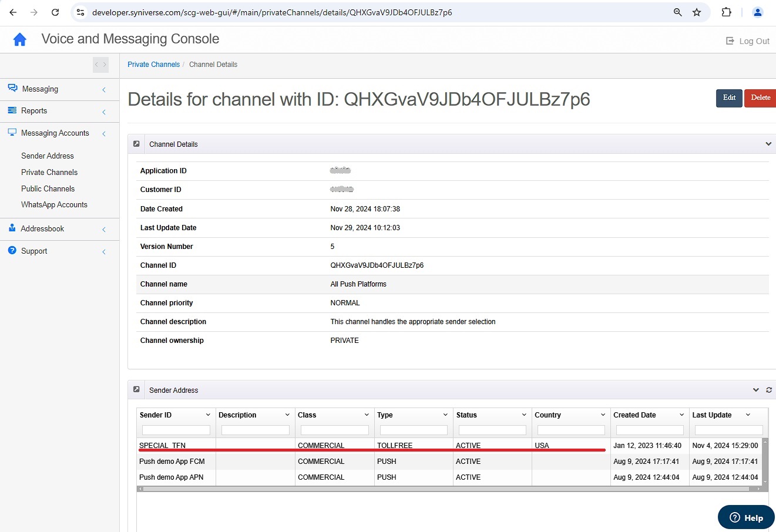Collapse Messaging Accounts menu arrow
This screenshot has height=532, width=776.
point(104,134)
